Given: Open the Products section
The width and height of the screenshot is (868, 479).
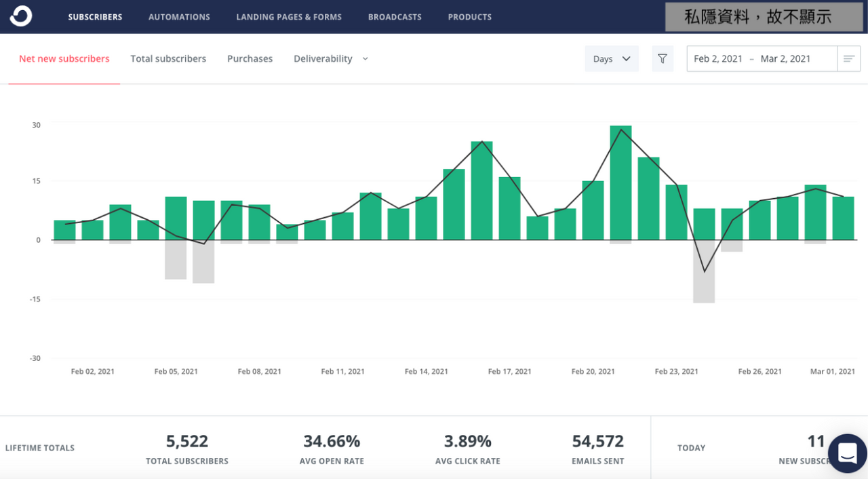Looking at the screenshot, I should [469, 17].
